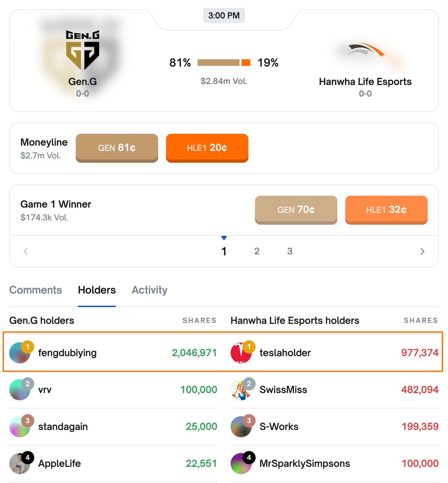Open vrv's gradient avatar
The height and width of the screenshot is (483, 448).
click(20, 390)
